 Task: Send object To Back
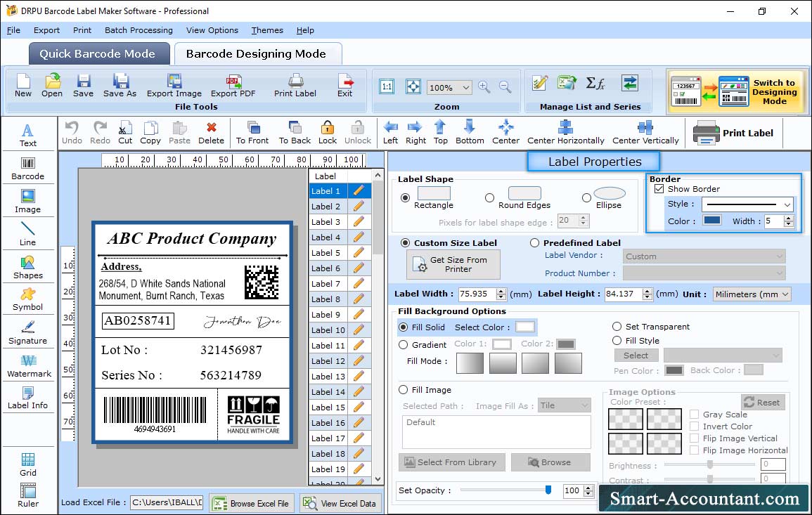(x=295, y=133)
